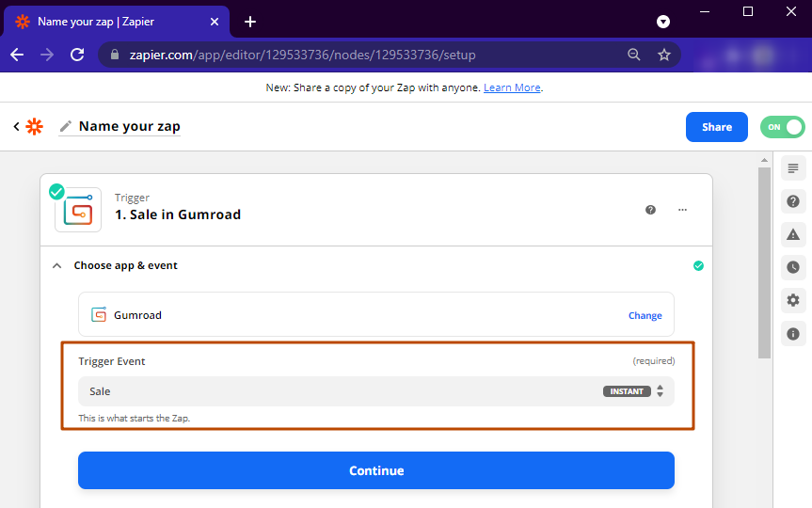Maximize the browser window
The width and height of the screenshot is (812, 508).
[748, 11]
